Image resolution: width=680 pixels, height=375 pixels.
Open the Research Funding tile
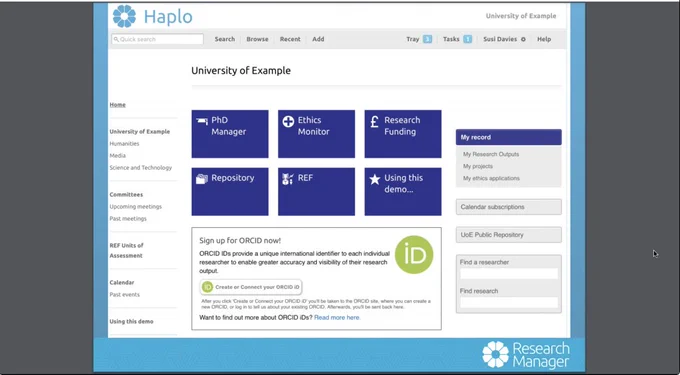click(x=403, y=134)
